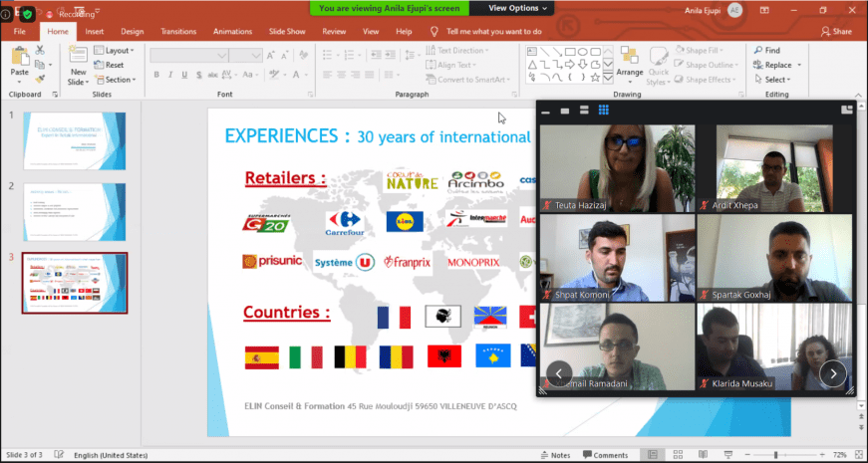
Task: Toggle Bold formatting
Action: tap(156, 75)
